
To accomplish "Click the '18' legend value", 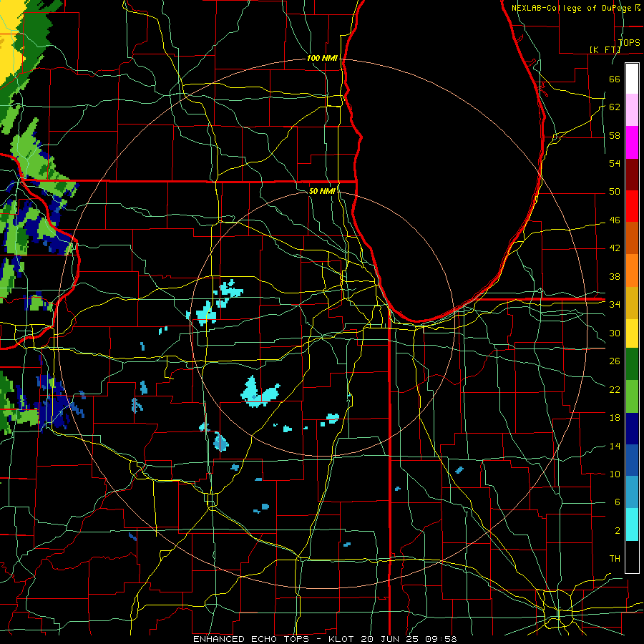I will click(615, 418).
